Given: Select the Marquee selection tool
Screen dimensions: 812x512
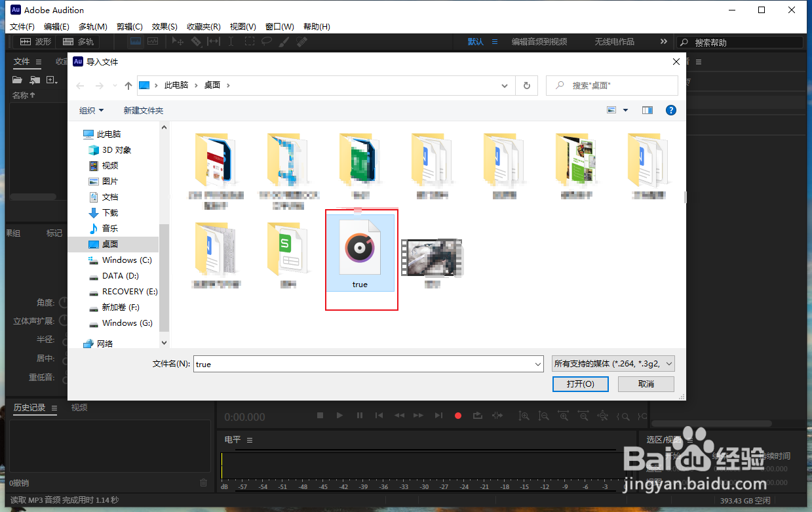Looking at the screenshot, I should point(250,41).
